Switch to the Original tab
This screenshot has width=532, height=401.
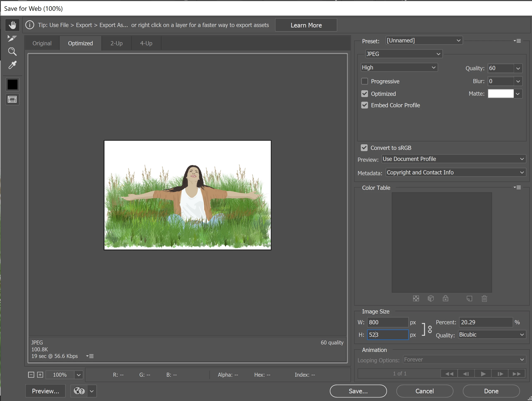[x=42, y=43]
